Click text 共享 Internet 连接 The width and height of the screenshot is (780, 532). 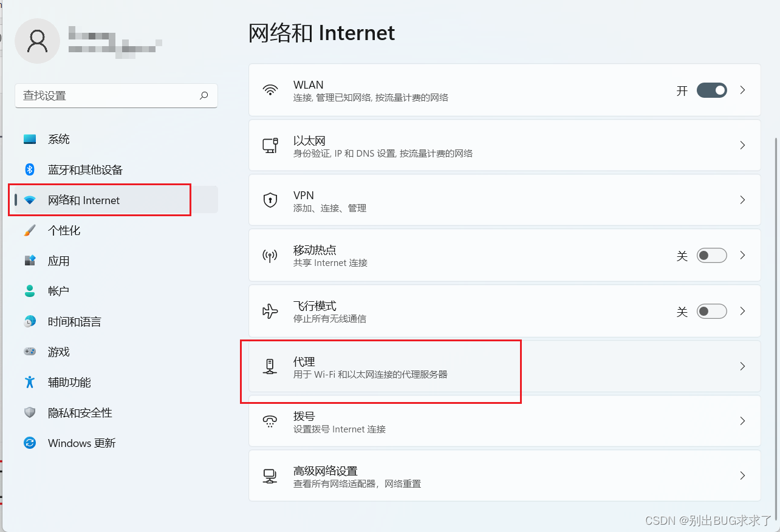tap(330, 263)
